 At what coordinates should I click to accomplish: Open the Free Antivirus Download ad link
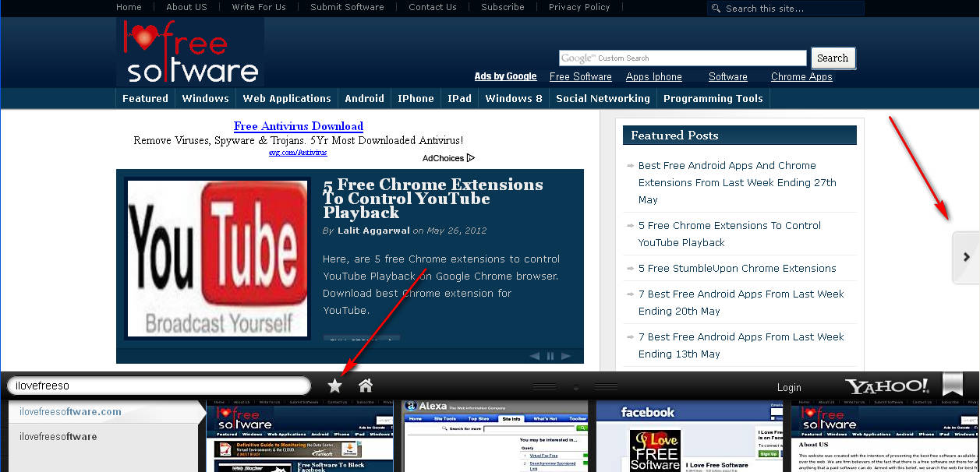[299, 126]
